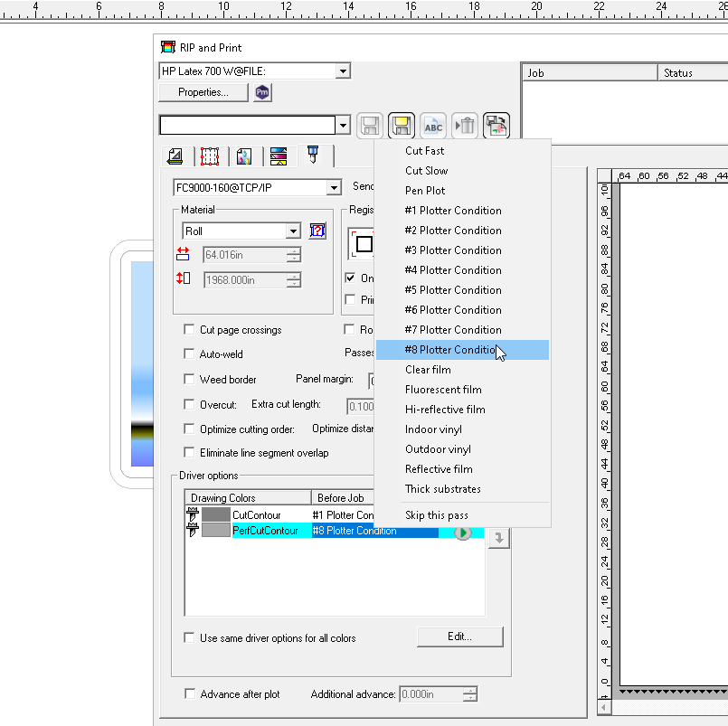The height and width of the screenshot is (726, 728).
Task: Click the material width icon
Action: pos(183,254)
